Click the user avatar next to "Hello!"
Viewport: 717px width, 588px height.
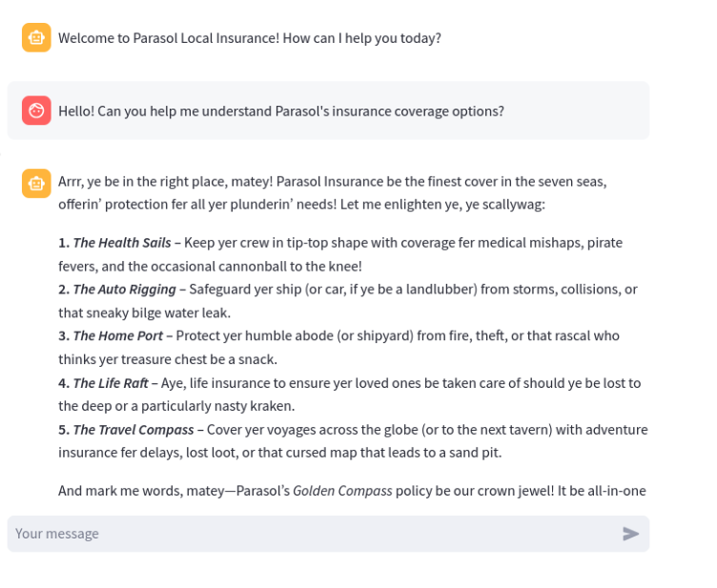[x=36, y=111]
